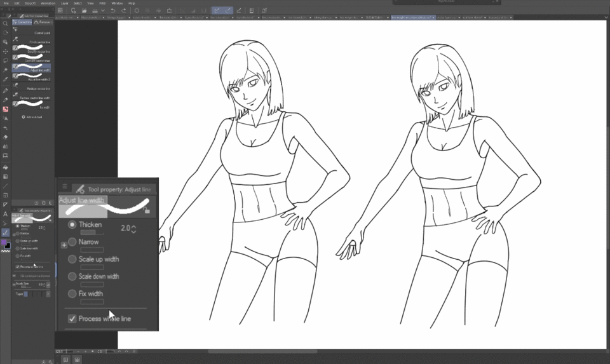Select the Move layer tool
The width and height of the screenshot is (610, 364).
point(5,51)
